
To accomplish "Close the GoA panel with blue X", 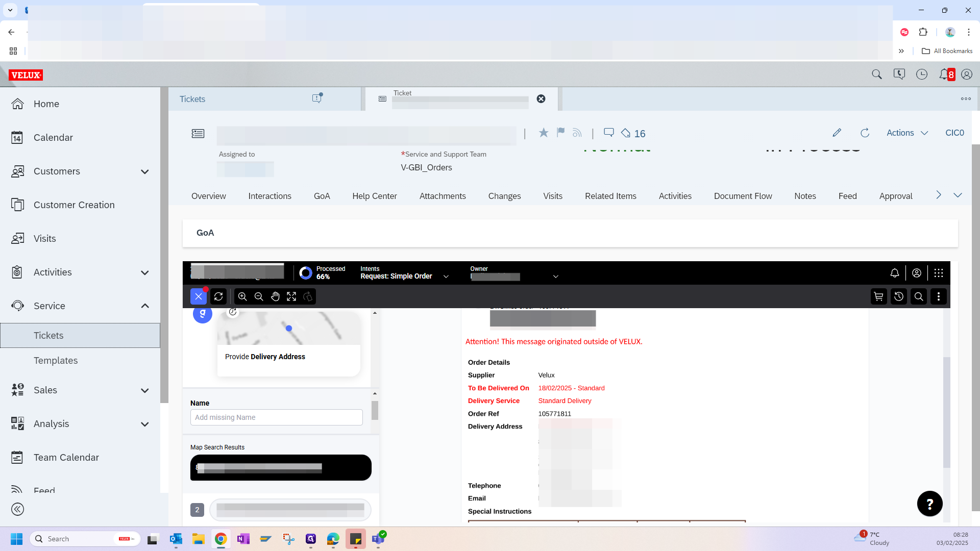I will 199,296.
